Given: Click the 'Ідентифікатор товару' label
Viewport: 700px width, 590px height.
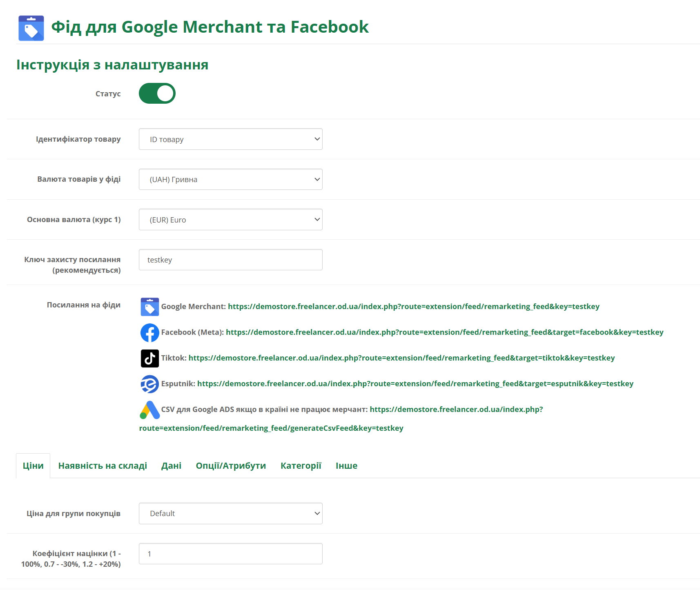Looking at the screenshot, I should (x=78, y=139).
